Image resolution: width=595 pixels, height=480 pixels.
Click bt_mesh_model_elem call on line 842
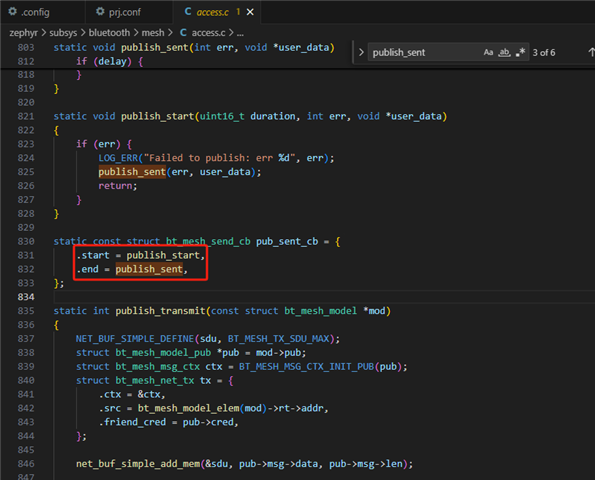[189, 408]
